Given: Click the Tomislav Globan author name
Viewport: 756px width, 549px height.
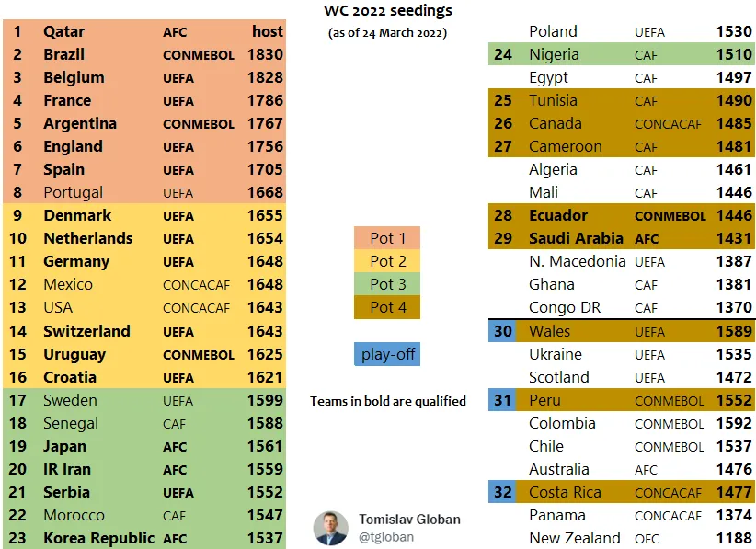Looking at the screenshot, I should click(409, 520).
